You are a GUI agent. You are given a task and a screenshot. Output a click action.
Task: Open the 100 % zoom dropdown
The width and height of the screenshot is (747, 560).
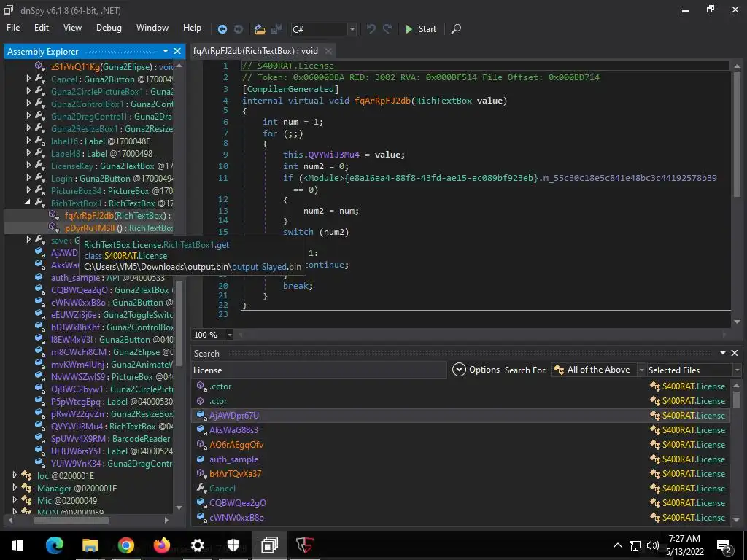coord(230,335)
